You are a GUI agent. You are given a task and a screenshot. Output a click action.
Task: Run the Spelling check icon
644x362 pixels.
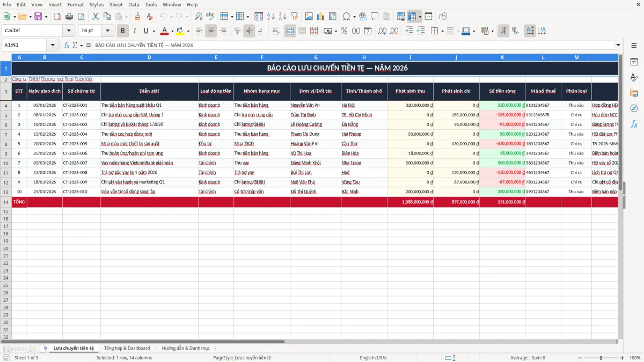pyautogui.click(x=210, y=17)
